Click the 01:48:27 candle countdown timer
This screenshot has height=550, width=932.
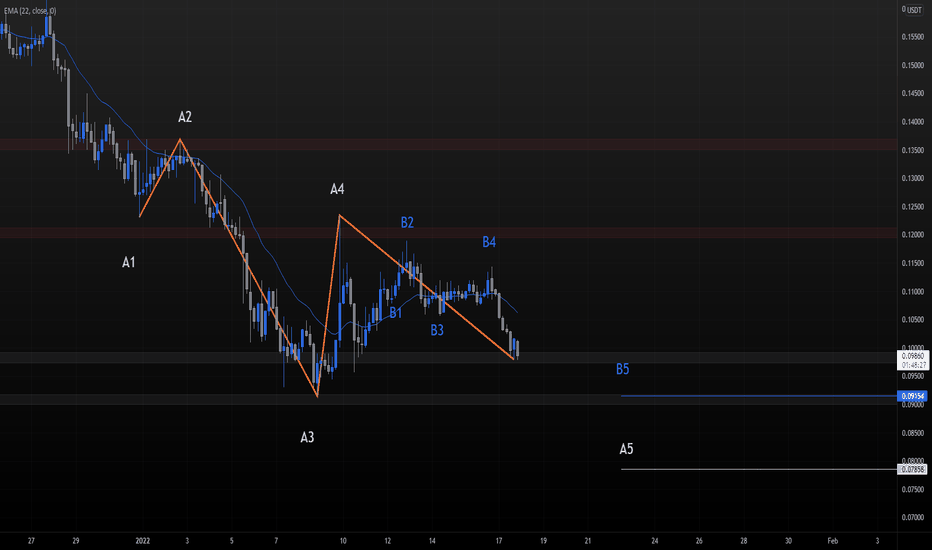913,365
